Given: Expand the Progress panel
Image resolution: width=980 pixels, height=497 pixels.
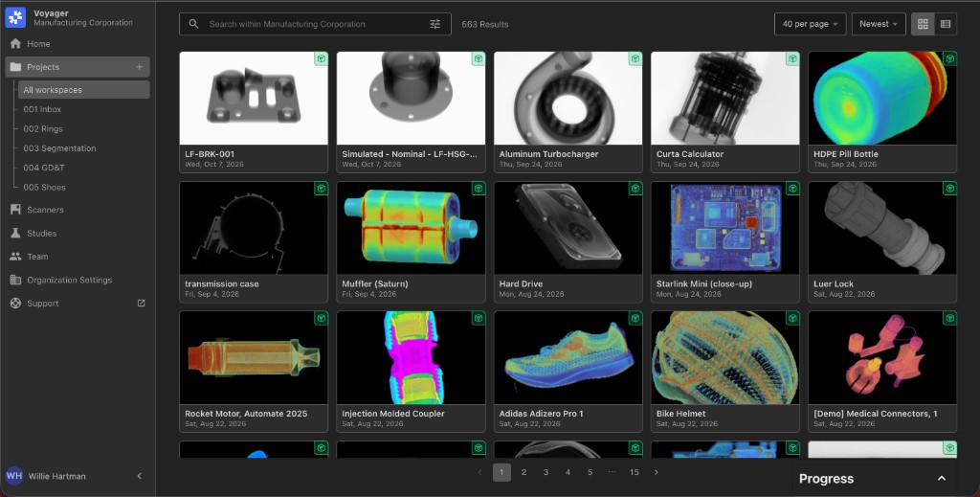Looking at the screenshot, I should coord(942,478).
